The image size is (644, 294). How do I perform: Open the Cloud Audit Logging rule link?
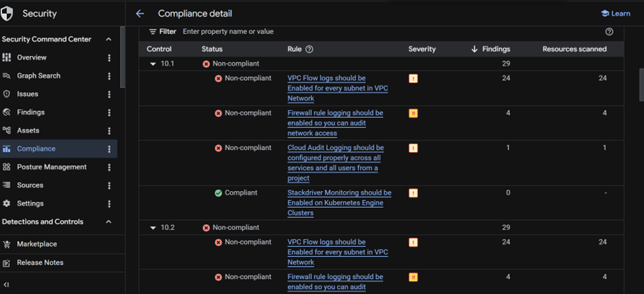click(x=336, y=163)
